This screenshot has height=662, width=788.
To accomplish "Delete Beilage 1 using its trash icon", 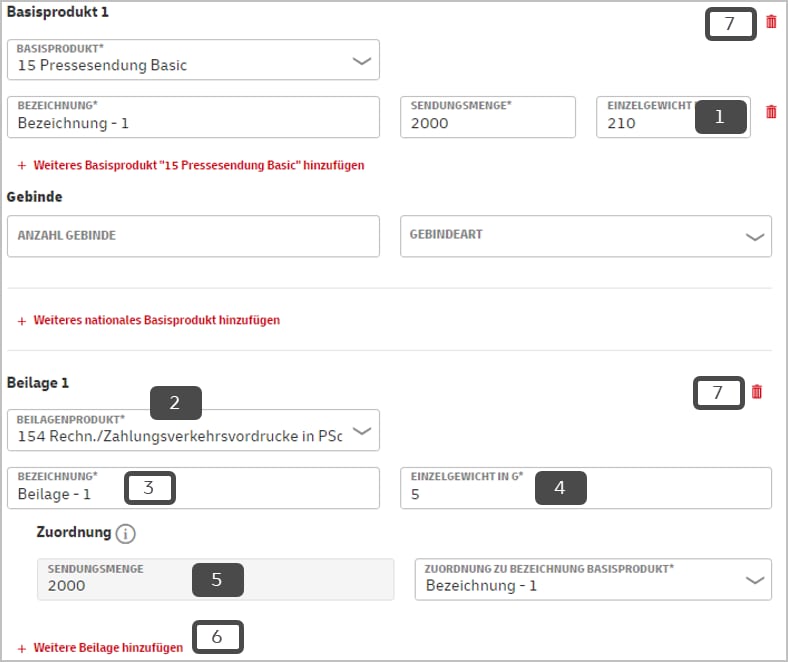I will coord(757,392).
